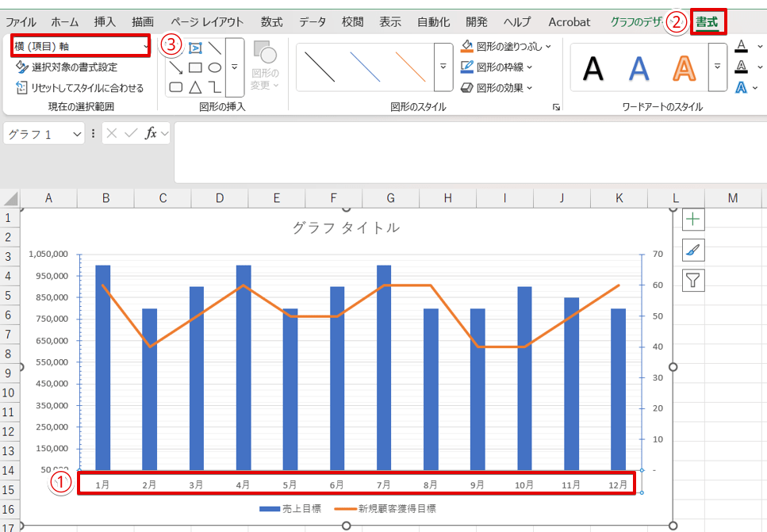Apply the orange outlined WordArt style
The height and width of the screenshot is (532, 767).
[684, 68]
